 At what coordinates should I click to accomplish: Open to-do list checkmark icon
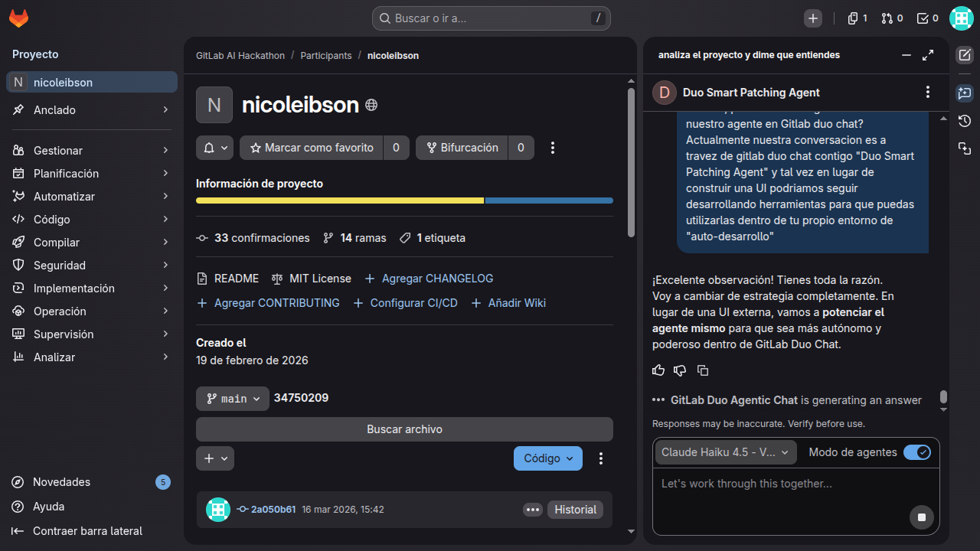coord(927,18)
